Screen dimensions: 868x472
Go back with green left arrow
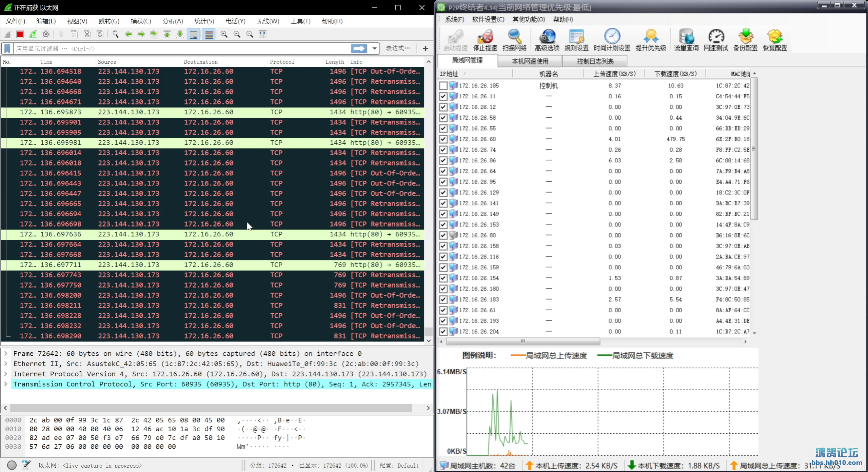click(x=129, y=34)
